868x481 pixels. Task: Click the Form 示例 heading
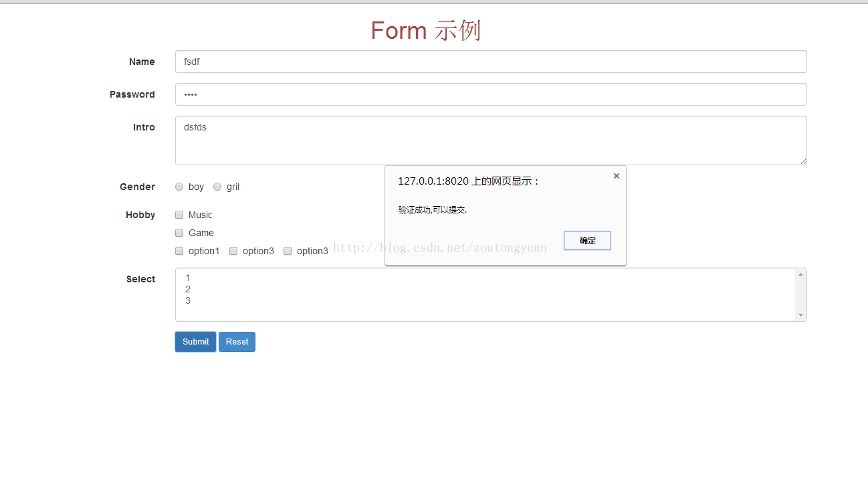click(426, 31)
